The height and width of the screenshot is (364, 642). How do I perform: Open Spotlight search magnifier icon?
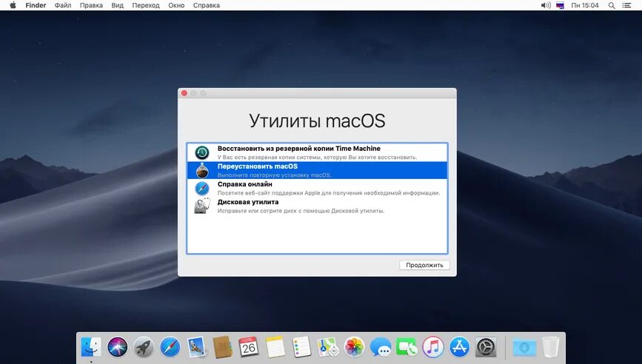point(612,5)
